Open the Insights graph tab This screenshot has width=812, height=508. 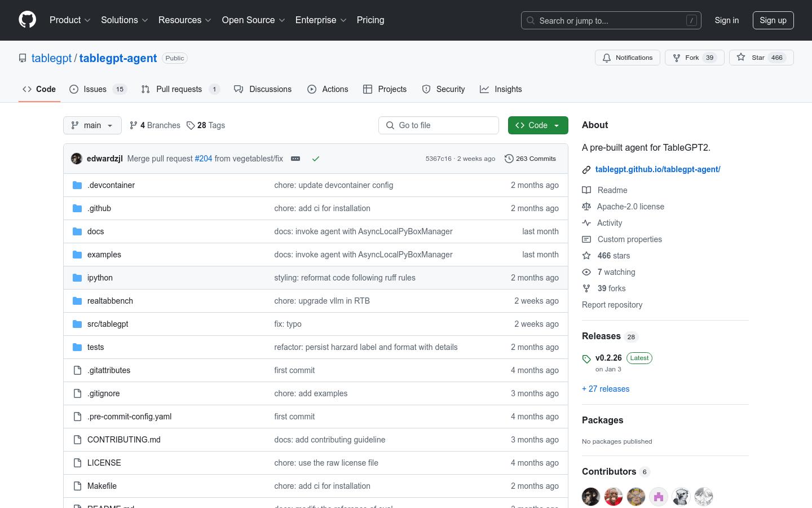point(501,89)
